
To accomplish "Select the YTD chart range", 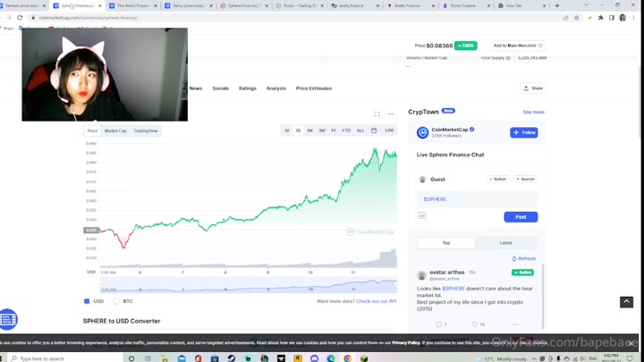I will [x=346, y=130].
